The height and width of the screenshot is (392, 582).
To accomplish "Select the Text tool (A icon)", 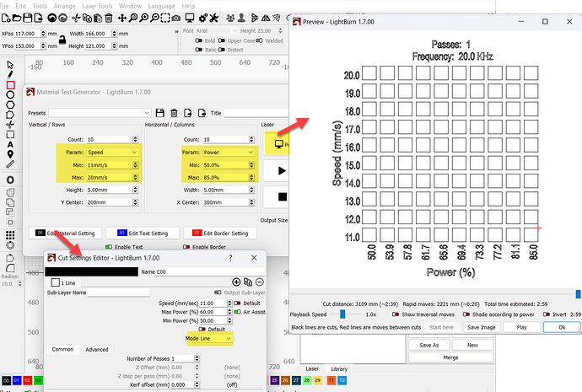I will click(10, 144).
